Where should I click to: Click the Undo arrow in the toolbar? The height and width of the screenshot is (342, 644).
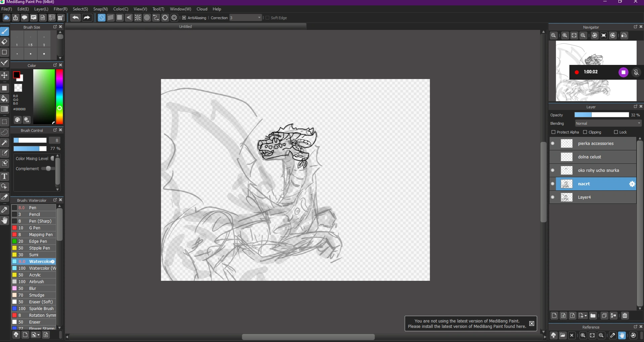pyautogui.click(x=75, y=18)
